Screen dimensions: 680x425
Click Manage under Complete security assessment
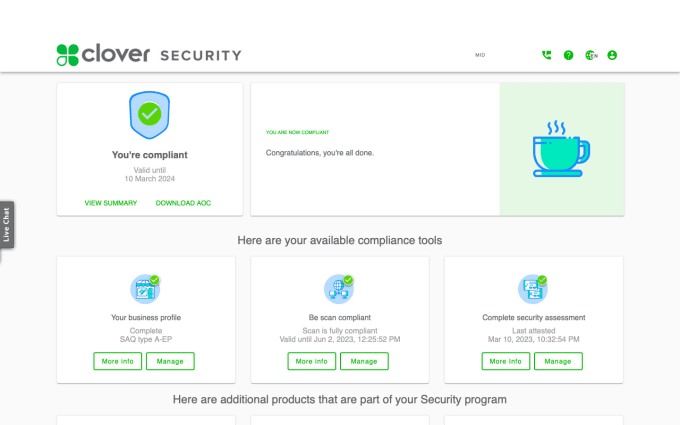pos(558,361)
